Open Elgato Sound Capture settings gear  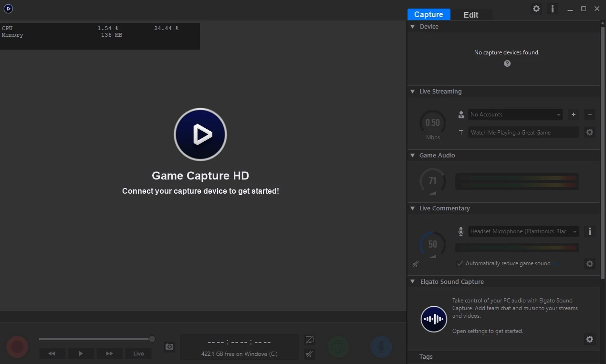click(590, 339)
